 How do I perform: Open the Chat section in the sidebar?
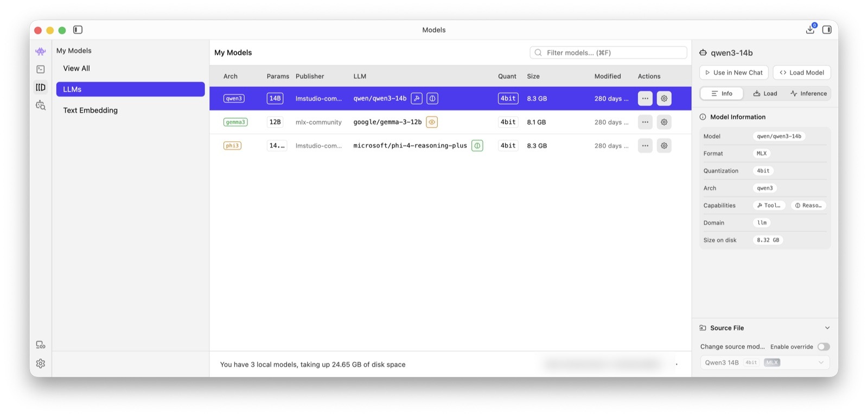click(x=41, y=52)
